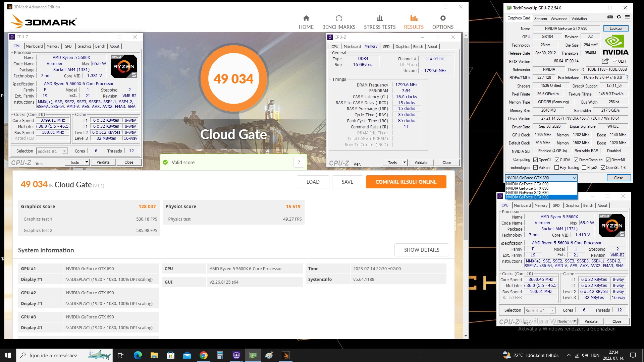The image size is (644, 362).
Task: Click the Ryzen logo in the top-left CPU-Z window
Action: (x=124, y=66)
